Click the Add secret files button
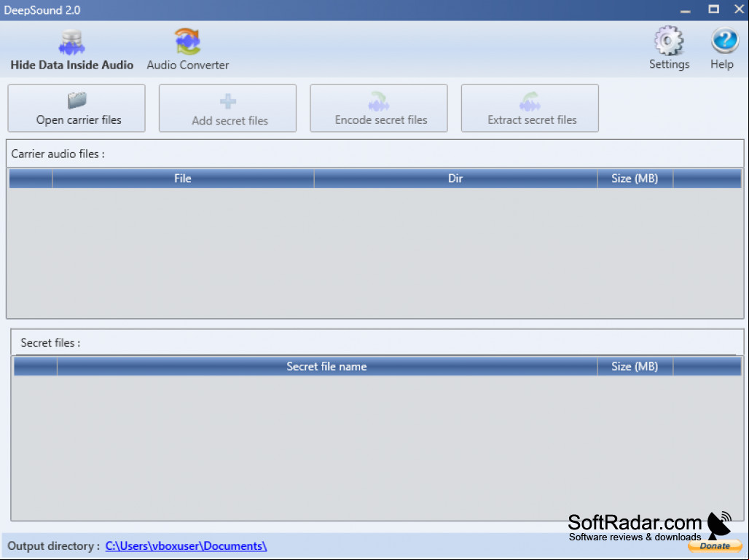 tap(228, 109)
